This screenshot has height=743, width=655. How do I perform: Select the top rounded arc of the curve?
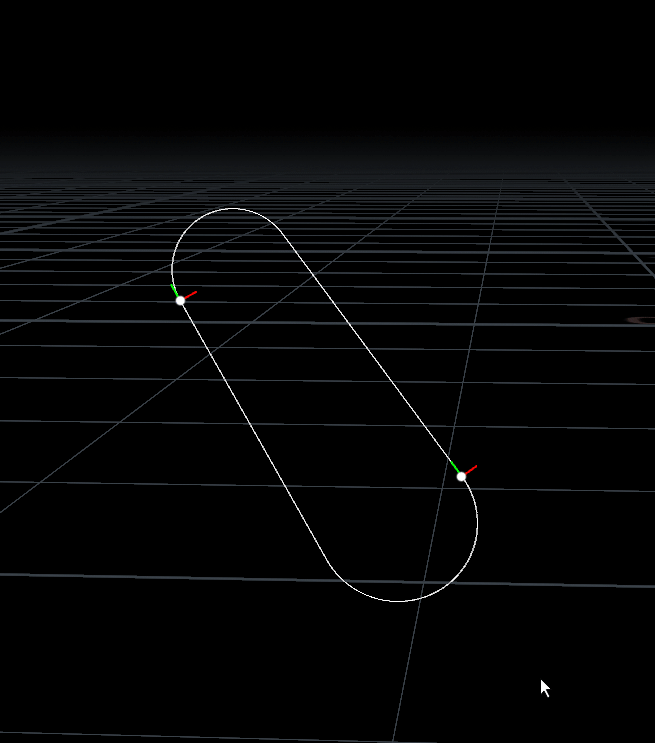[233, 209]
